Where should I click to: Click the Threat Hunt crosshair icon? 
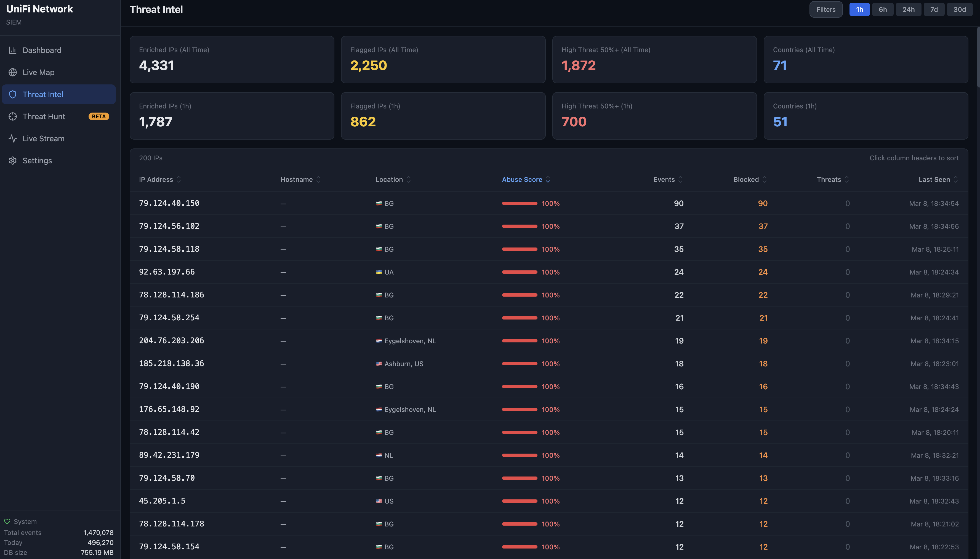[13, 116]
